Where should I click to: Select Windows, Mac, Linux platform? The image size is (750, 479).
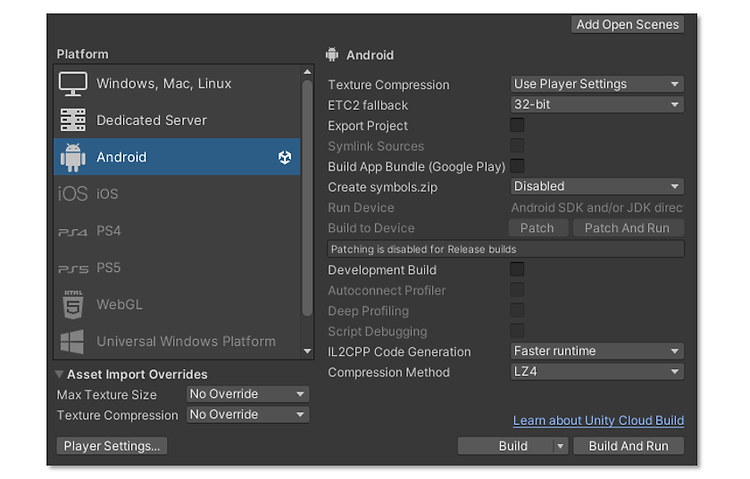pyautogui.click(x=177, y=84)
